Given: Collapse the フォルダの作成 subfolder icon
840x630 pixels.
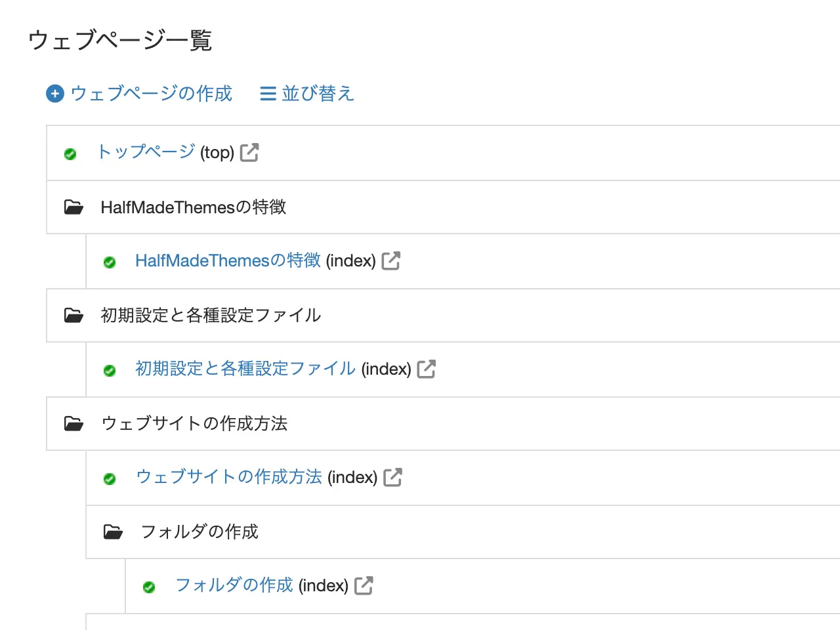Looking at the screenshot, I should (113, 532).
